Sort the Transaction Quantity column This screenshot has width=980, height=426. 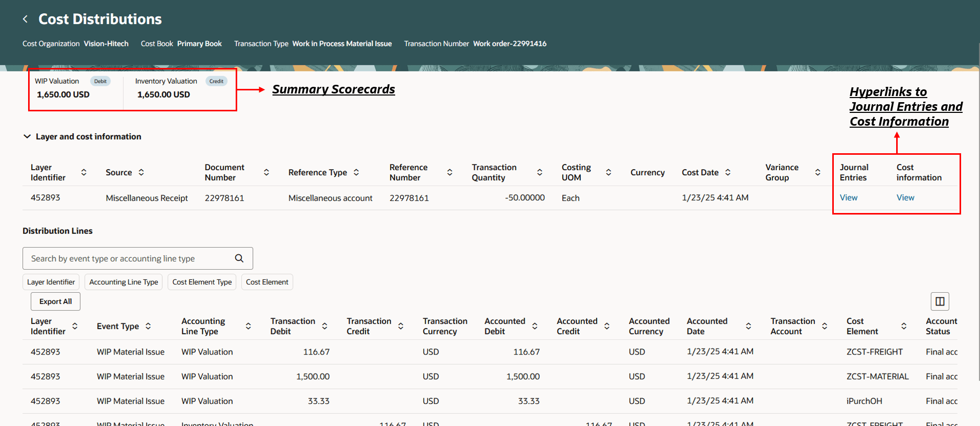[540, 172]
